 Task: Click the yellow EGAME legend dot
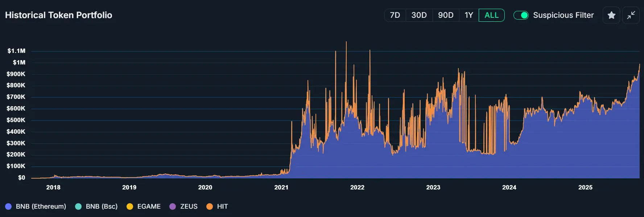point(130,206)
